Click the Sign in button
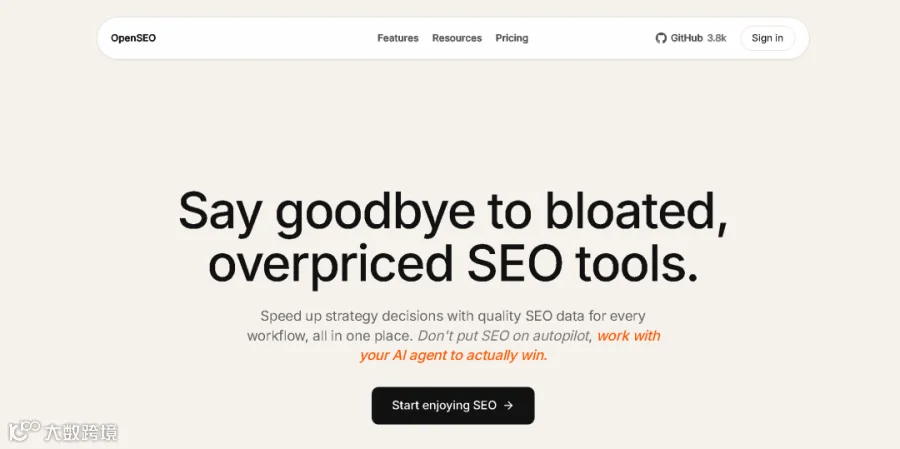The height and width of the screenshot is (449, 900). (x=767, y=38)
